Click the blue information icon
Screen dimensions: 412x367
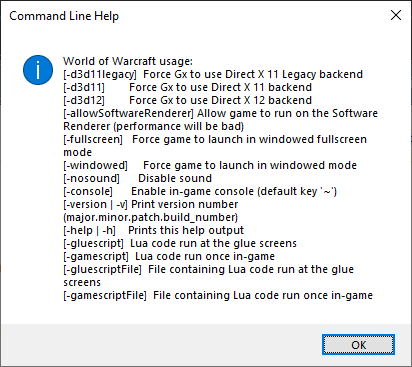click(x=38, y=70)
